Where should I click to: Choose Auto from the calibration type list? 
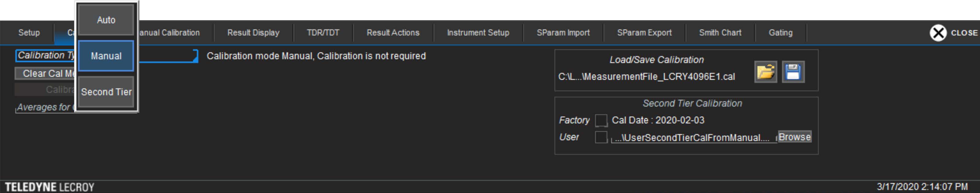click(106, 20)
